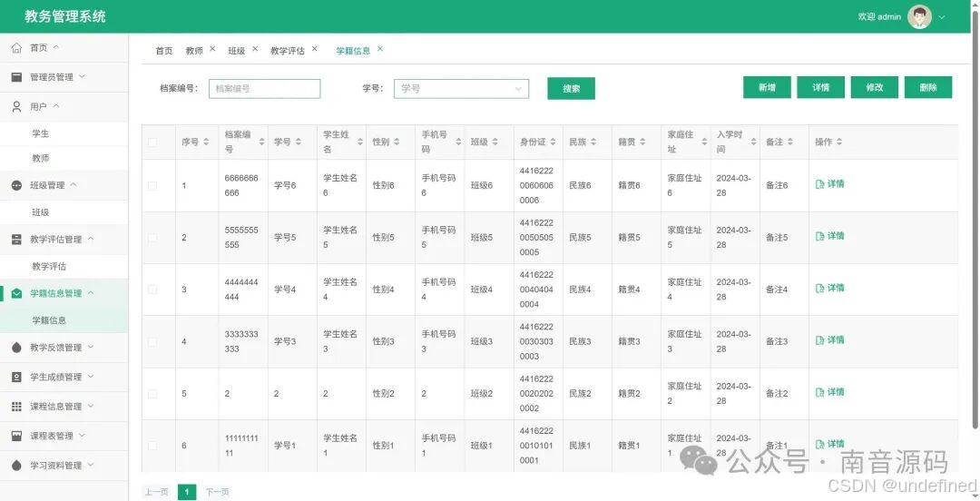
Task: Sort by 民族 column arrows
Action: [x=593, y=142]
